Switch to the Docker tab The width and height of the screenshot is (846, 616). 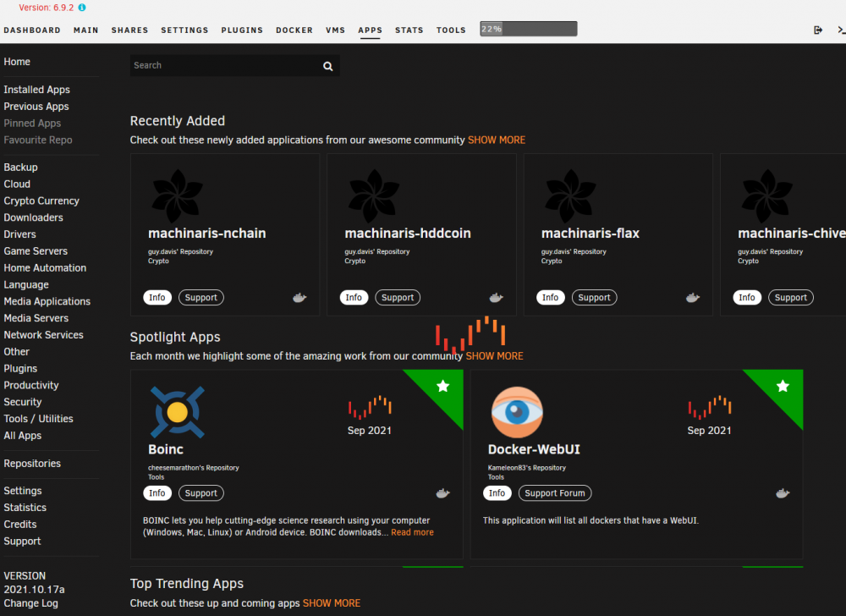[x=294, y=30]
